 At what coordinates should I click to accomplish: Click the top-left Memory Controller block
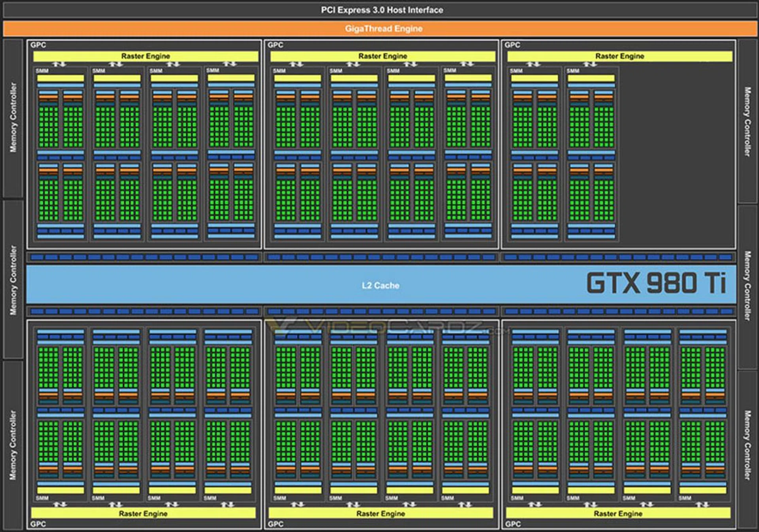click(x=13, y=117)
